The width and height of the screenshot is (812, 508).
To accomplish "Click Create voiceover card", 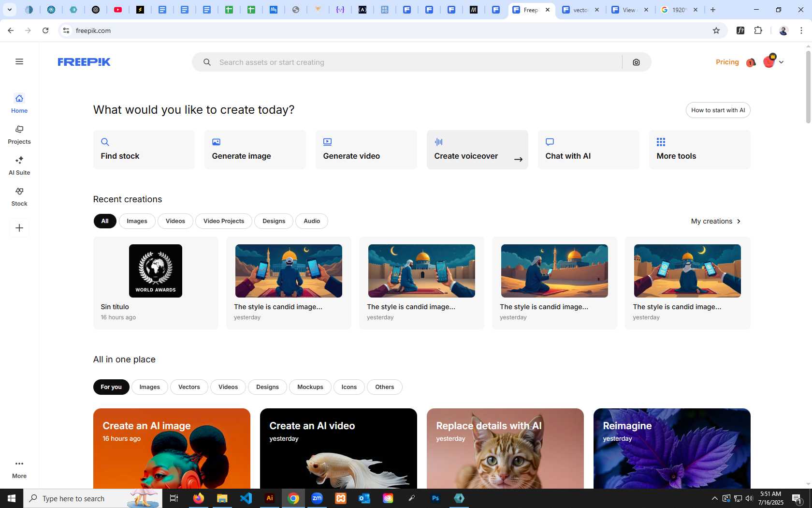I will coord(478,149).
